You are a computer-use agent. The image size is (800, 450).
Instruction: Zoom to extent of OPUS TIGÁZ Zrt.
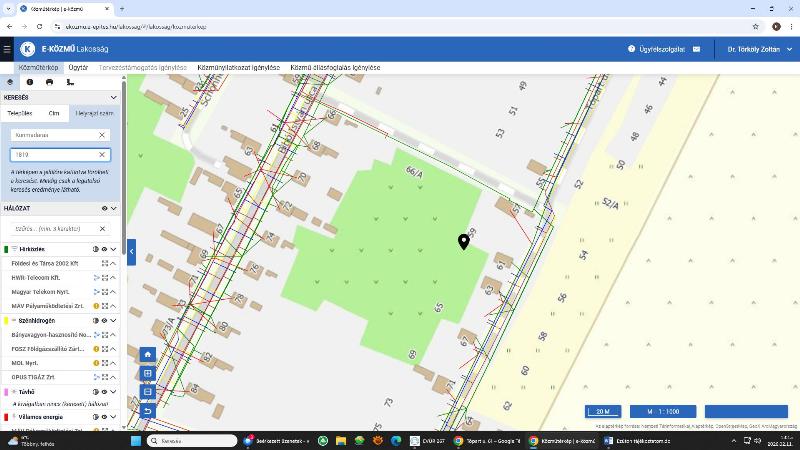[105, 377]
